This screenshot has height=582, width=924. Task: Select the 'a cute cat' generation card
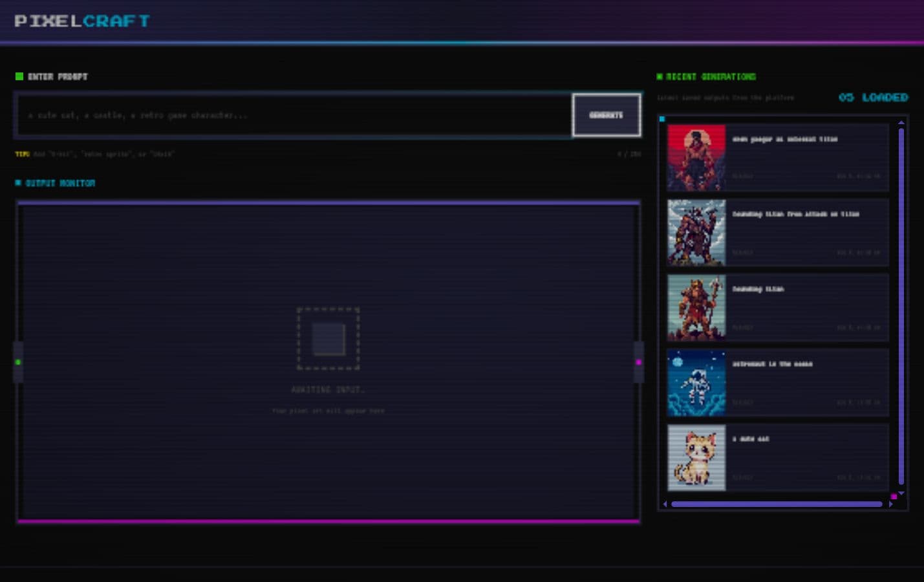tap(778, 457)
